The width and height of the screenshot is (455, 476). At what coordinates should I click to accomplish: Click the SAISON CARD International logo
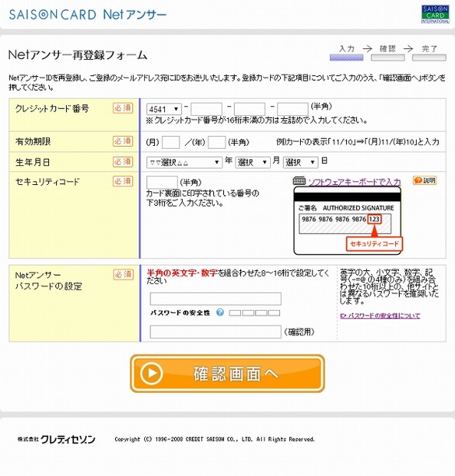click(x=435, y=15)
